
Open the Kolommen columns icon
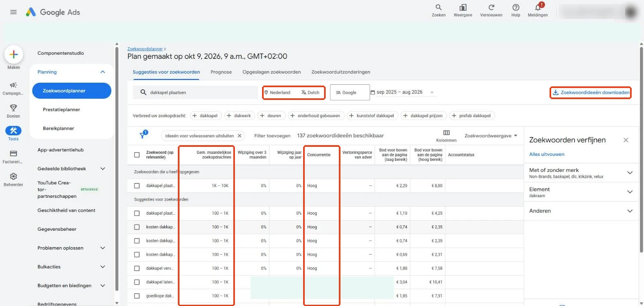click(x=446, y=133)
